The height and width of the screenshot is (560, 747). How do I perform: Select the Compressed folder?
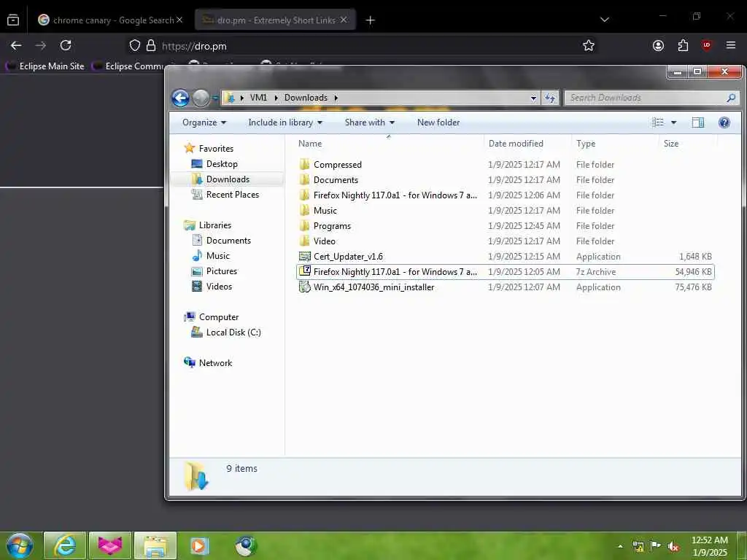pyautogui.click(x=505, y=165)
